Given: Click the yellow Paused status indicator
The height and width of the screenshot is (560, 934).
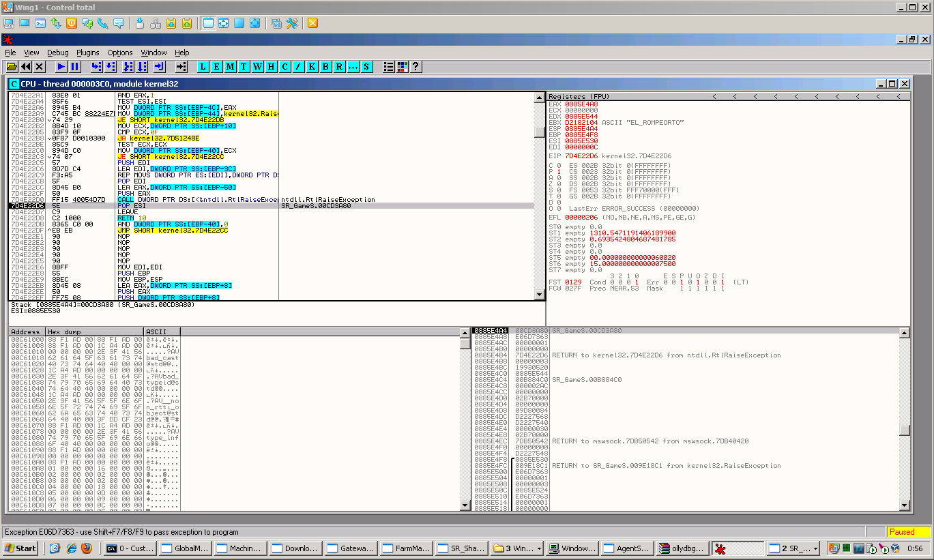Looking at the screenshot, I should [x=909, y=532].
